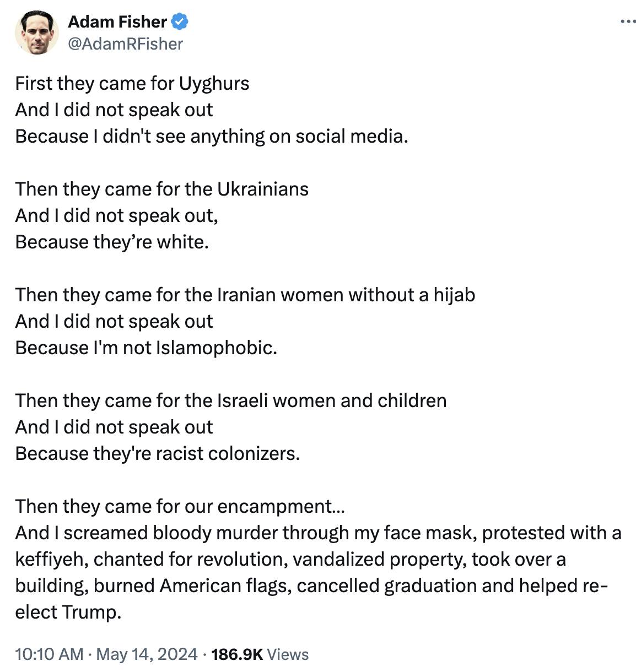Click the @AdamRFisher handle
The width and height of the screenshot is (636, 672).
pos(125,44)
